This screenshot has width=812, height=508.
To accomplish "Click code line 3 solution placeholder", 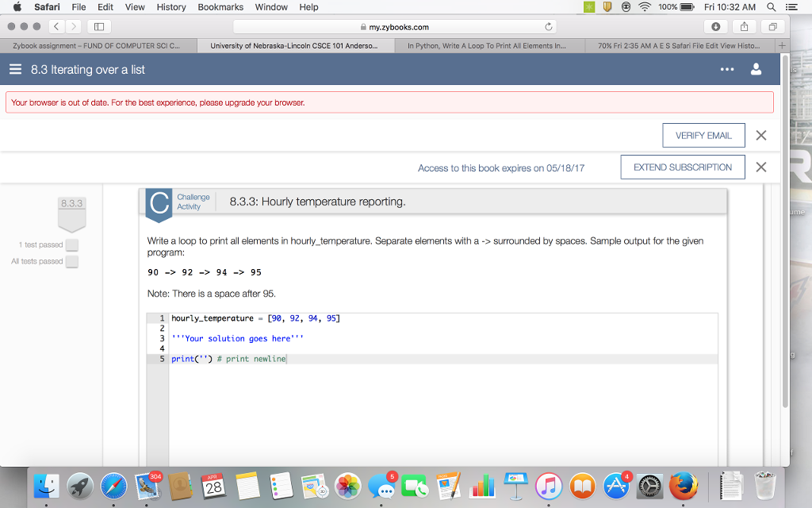I will (237, 338).
